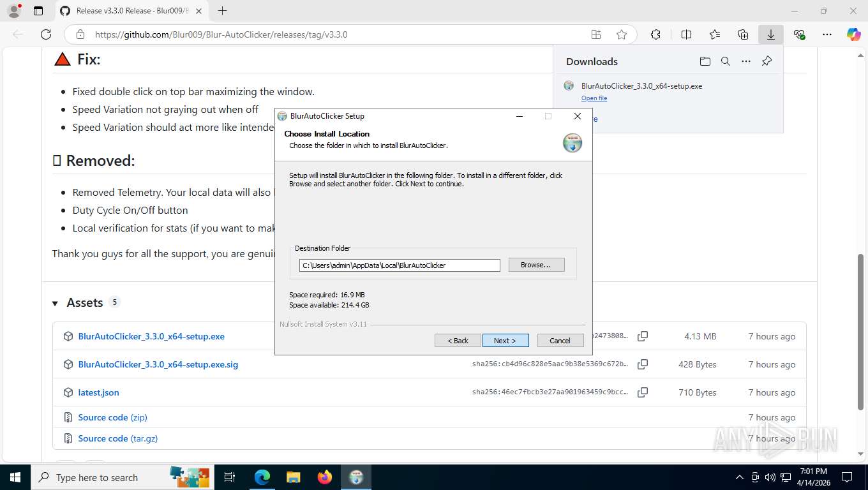Image resolution: width=868 pixels, height=490 pixels.
Task: Copy sha256 hash for the setup.exe asset
Action: [x=643, y=336]
